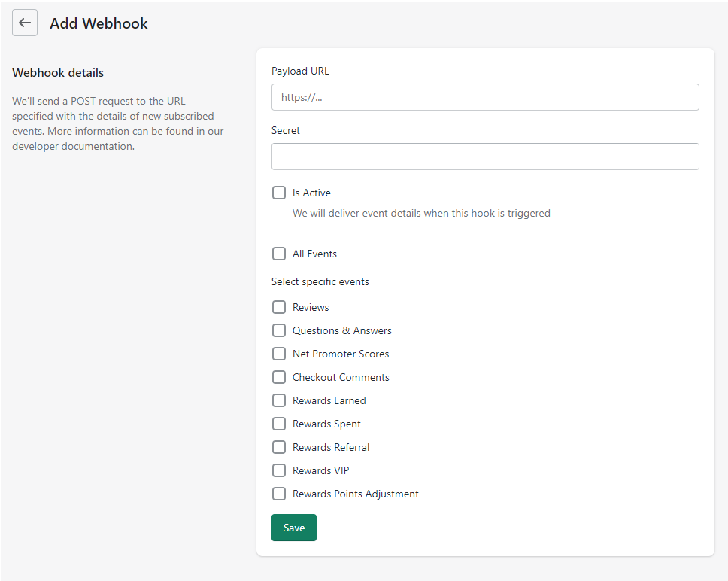The height and width of the screenshot is (581, 728).
Task: Click the Secret field label
Action: (x=286, y=130)
